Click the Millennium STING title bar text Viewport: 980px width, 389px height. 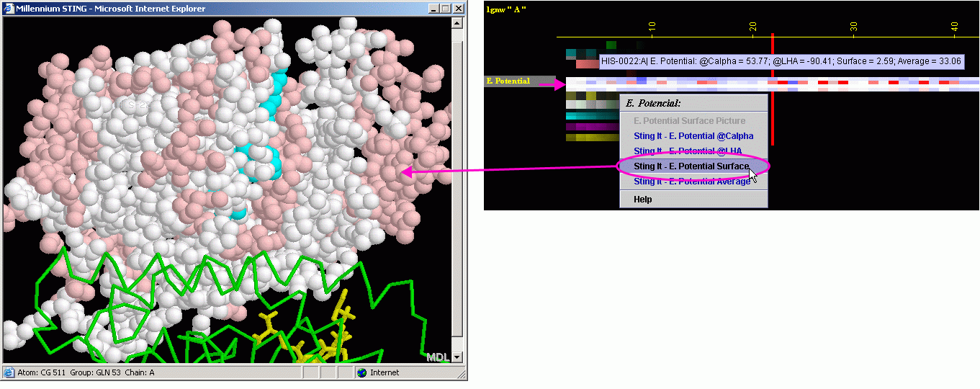click(x=110, y=9)
